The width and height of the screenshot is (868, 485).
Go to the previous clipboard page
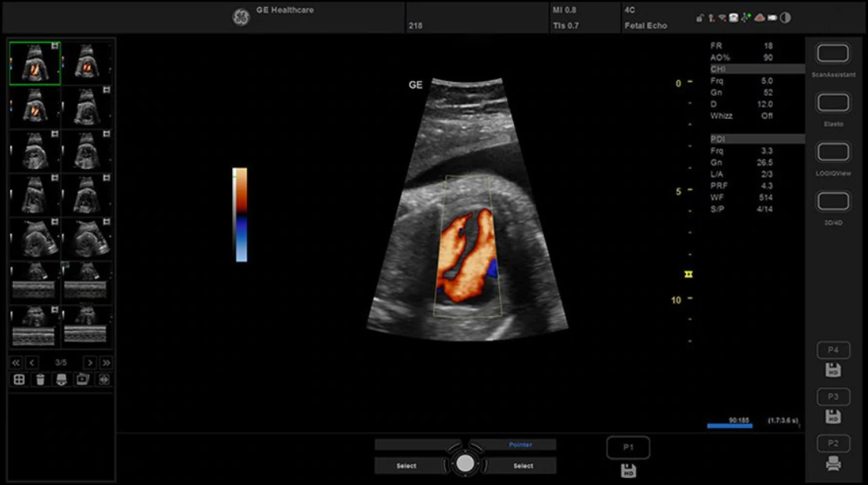point(32,363)
